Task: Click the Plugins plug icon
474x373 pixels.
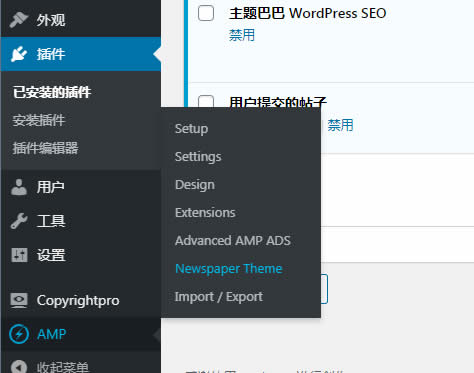Action: click(19, 54)
